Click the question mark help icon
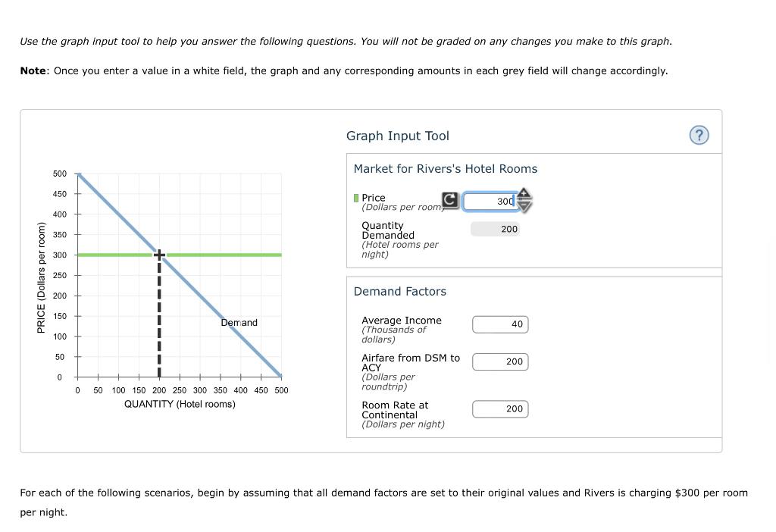 click(x=698, y=135)
